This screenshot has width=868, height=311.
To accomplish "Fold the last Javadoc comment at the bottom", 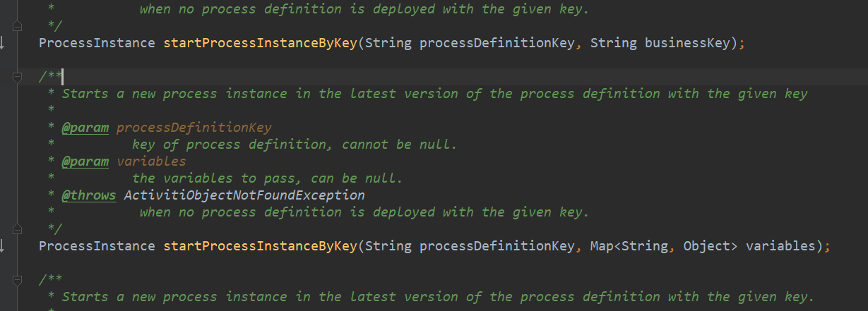I will click(x=18, y=280).
